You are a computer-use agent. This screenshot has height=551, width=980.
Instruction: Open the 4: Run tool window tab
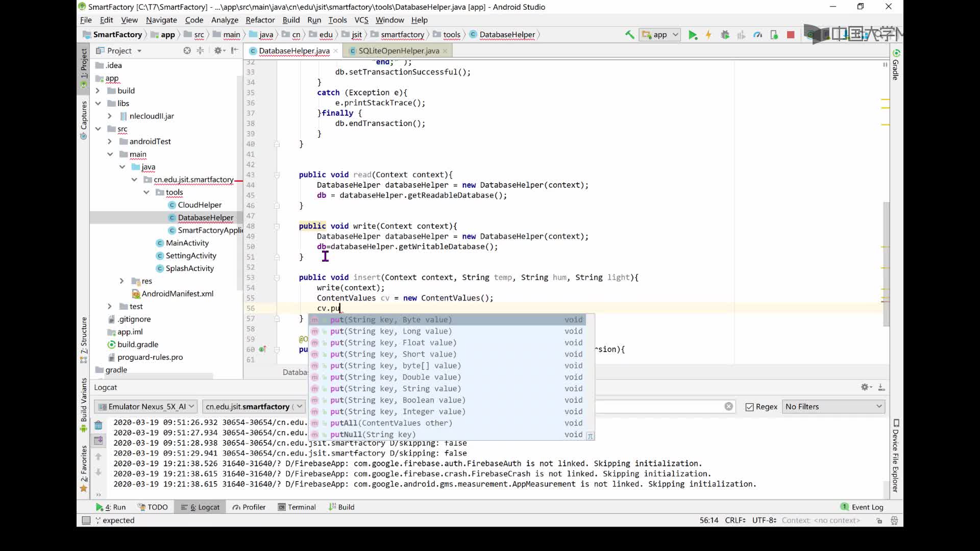click(x=111, y=507)
